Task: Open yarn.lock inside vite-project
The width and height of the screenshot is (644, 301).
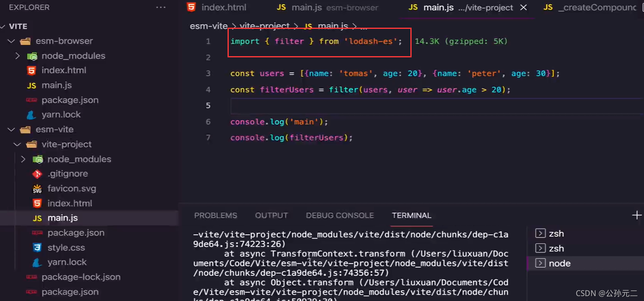Action: (67, 262)
